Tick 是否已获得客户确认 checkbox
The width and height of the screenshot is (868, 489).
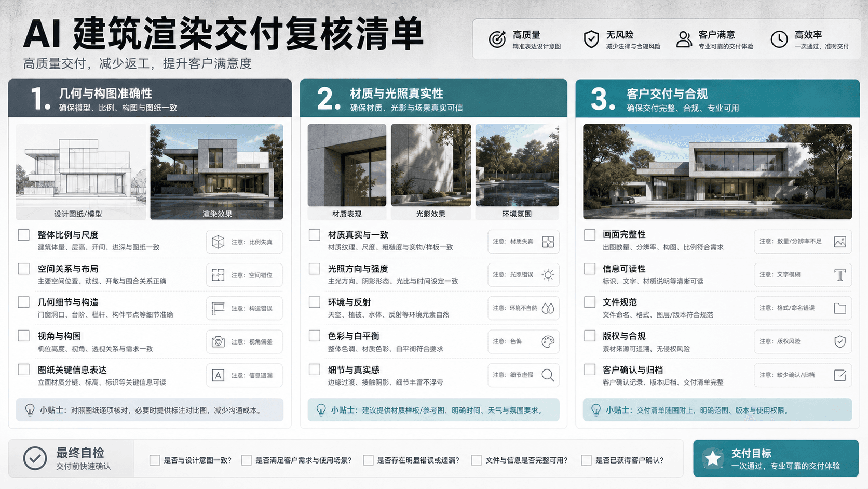[587, 460]
